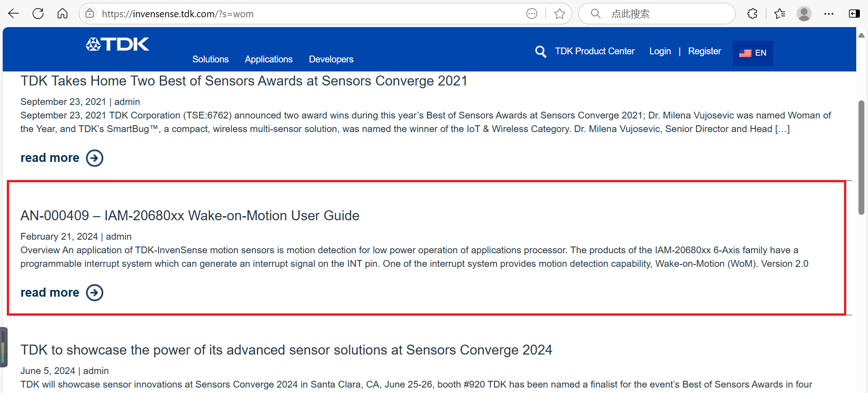Reload the page with the refresh icon
Image resolution: width=868 pixels, height=393 pixels.
(38, 14)
